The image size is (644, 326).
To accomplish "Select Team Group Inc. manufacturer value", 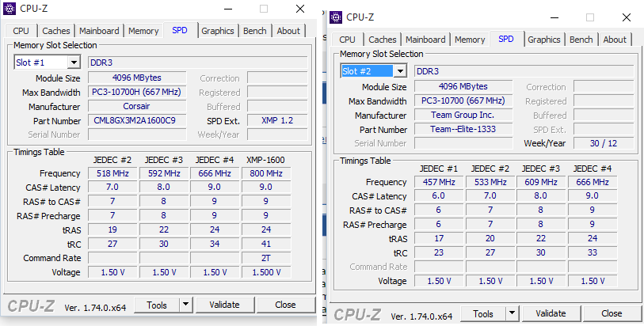I will tap(463, 115).
